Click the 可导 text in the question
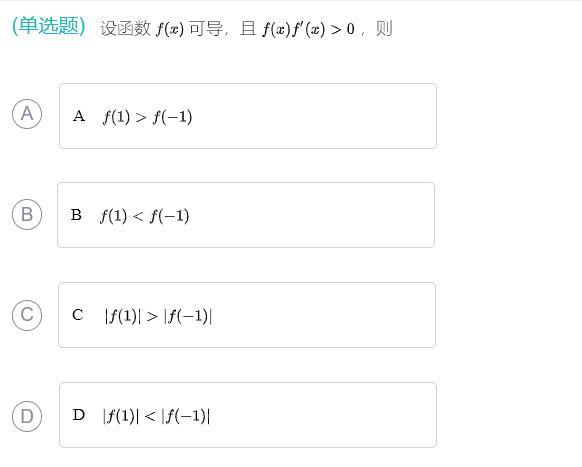 [206, 29]
